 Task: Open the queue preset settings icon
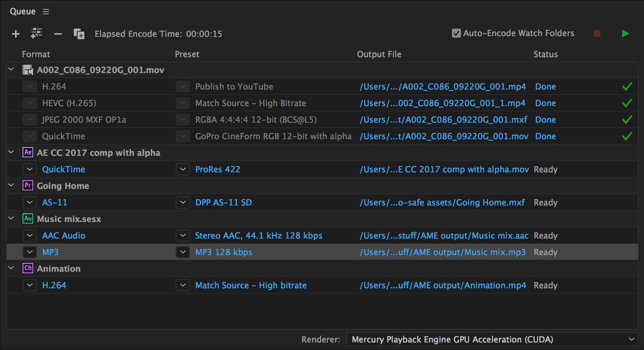tap(37, 33)
